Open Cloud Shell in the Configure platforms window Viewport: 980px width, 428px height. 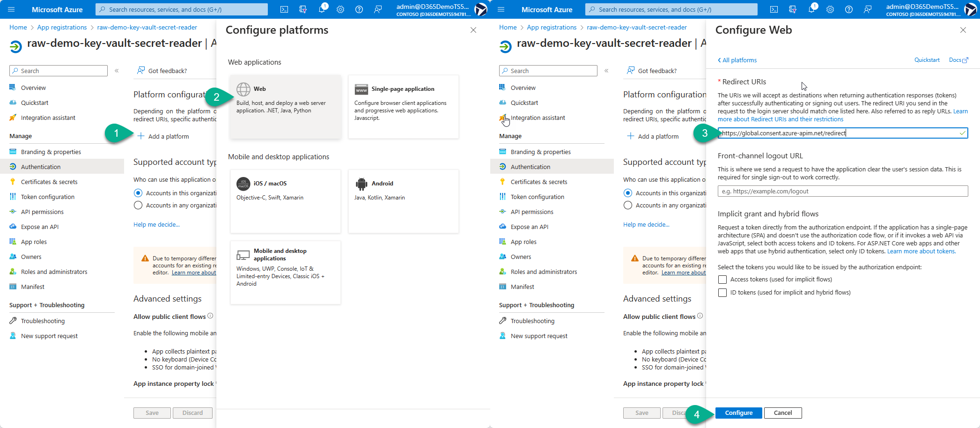pos(284,9)
